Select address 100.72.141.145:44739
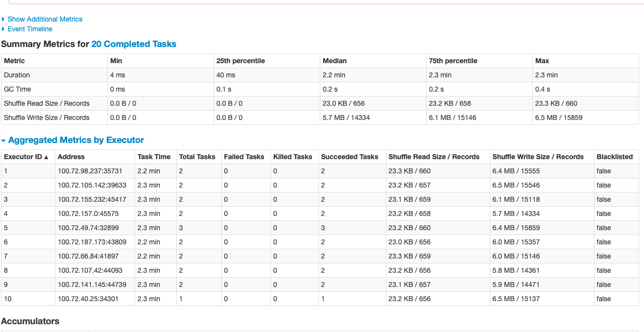644x332 pixels. pos(92,285)
